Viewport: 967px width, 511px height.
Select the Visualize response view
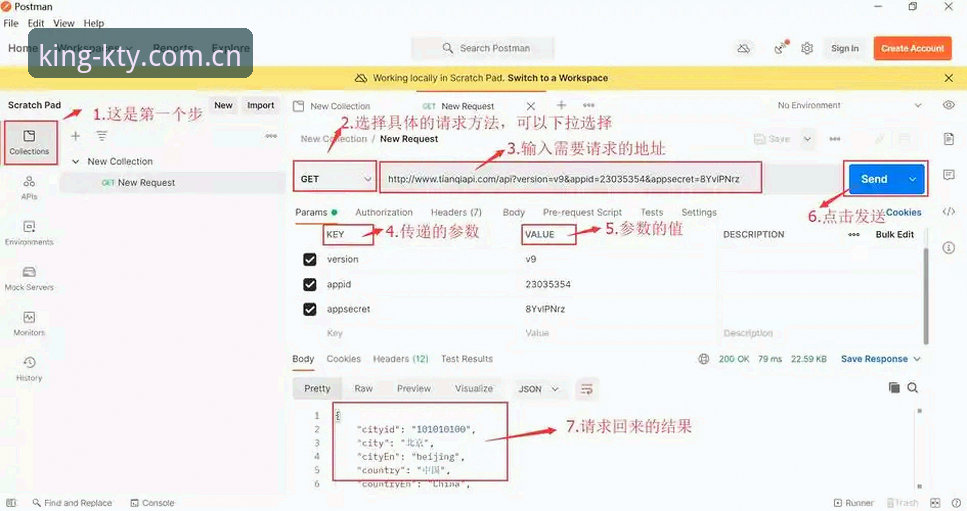[x=474, y=389]
